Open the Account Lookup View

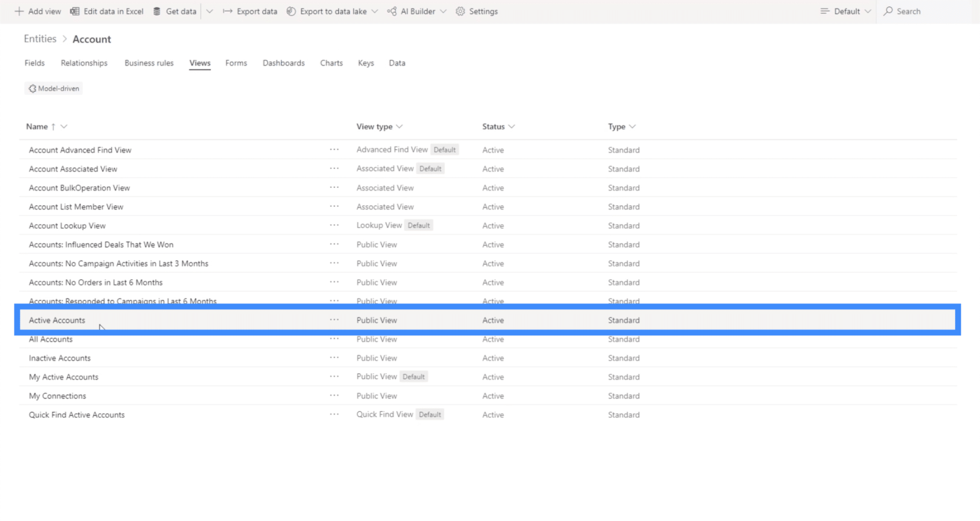(67, 226)
